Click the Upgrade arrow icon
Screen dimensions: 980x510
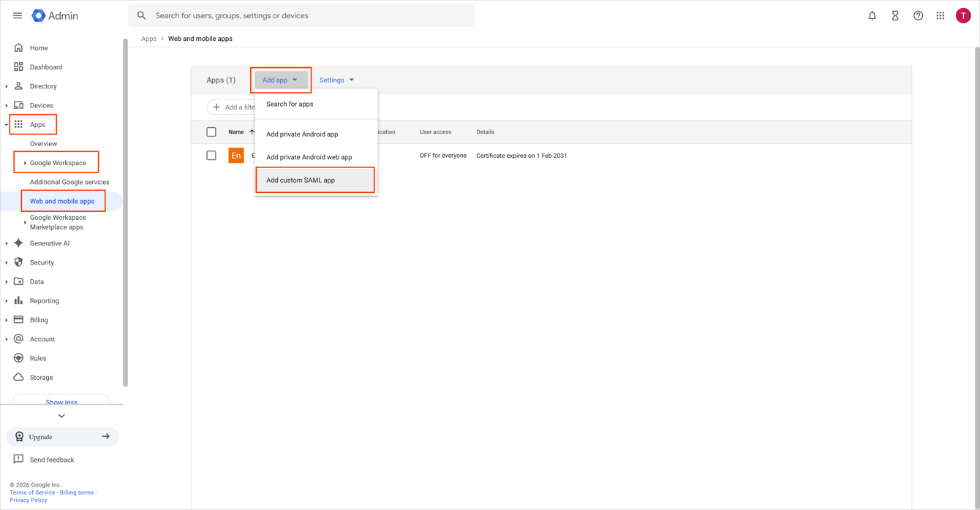(x=105, y=437)
